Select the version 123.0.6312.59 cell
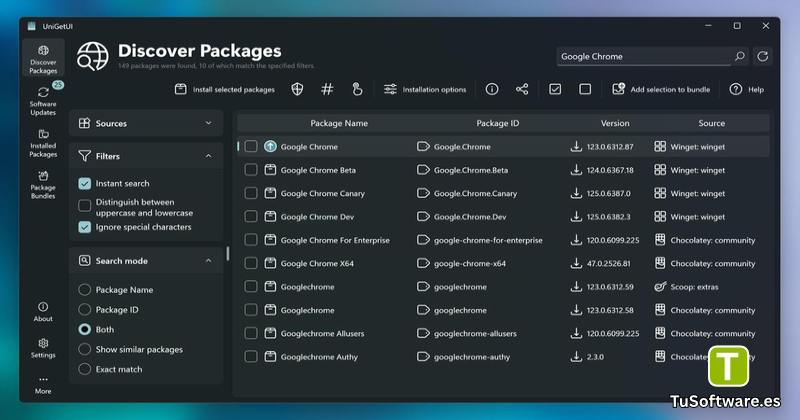The image size is (800, 420). coord(610,287)
